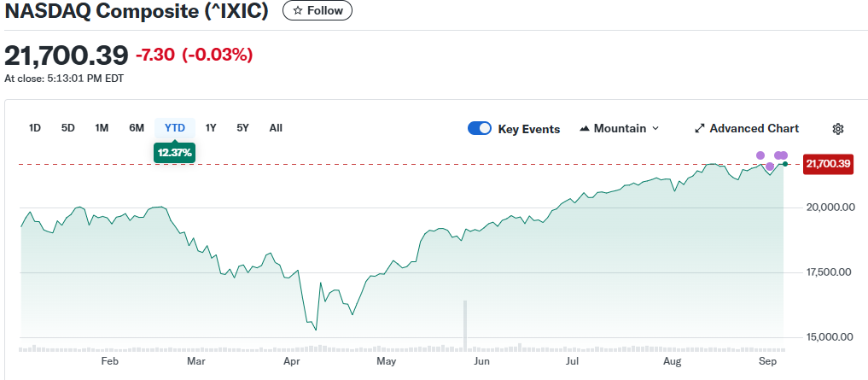Click the At close 5:13:01 PM EDT text
This screenshot has height=380, width=868.
pos(64,79)
